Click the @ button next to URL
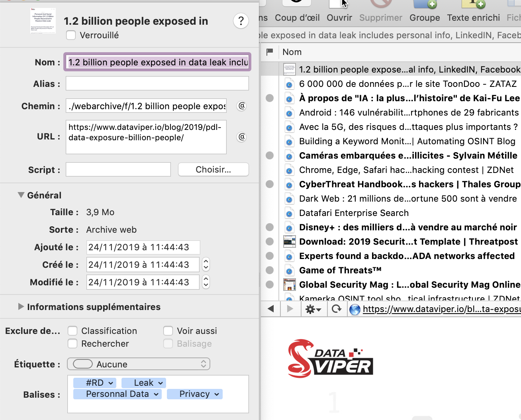521x420 pixels. pyautogui.click(x=241, y=137)
